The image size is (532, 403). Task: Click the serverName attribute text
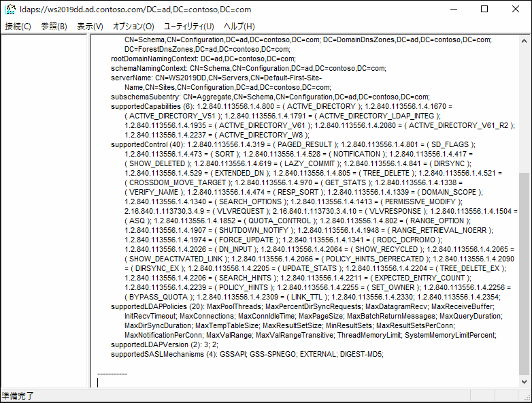click(x=133, y=78)
